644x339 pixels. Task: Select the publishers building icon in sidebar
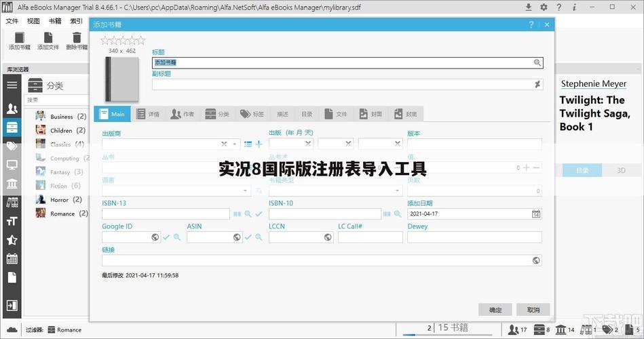pos(12,184)
